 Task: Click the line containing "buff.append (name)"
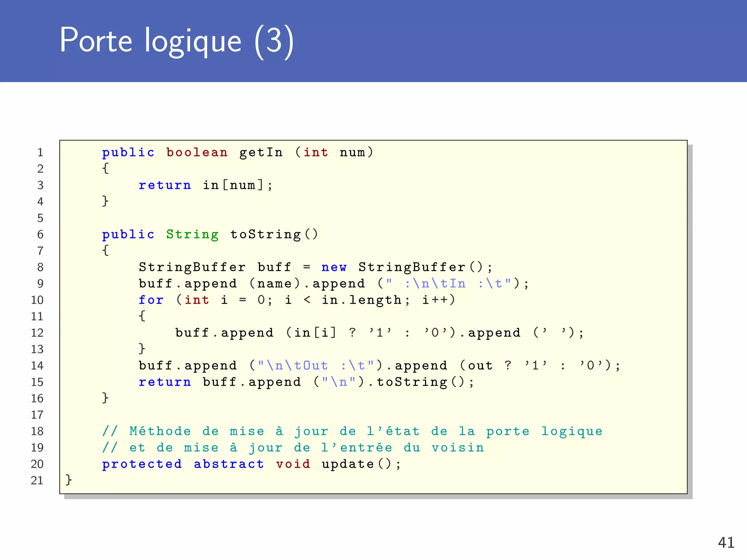[x=334, y=284]
